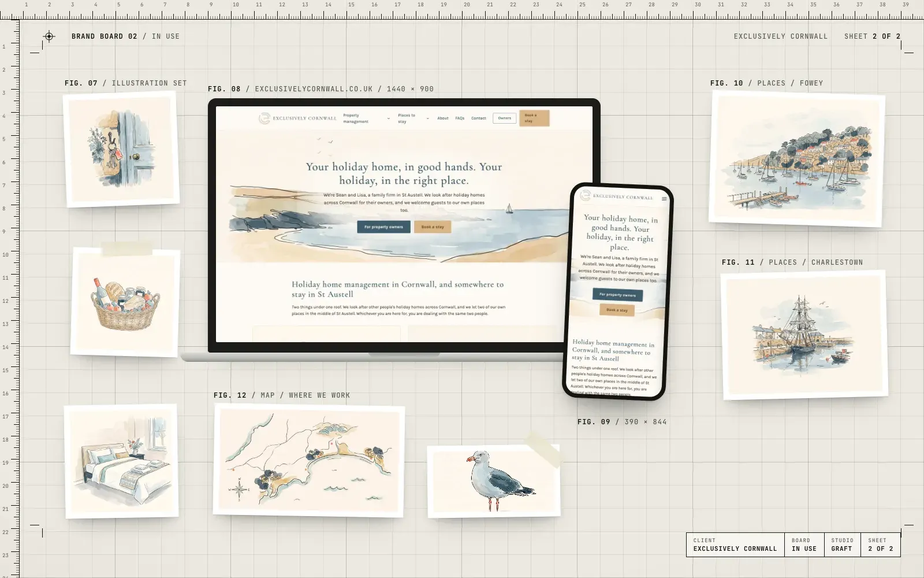Tap the Book a stay button on the phone

pos(617,310)
